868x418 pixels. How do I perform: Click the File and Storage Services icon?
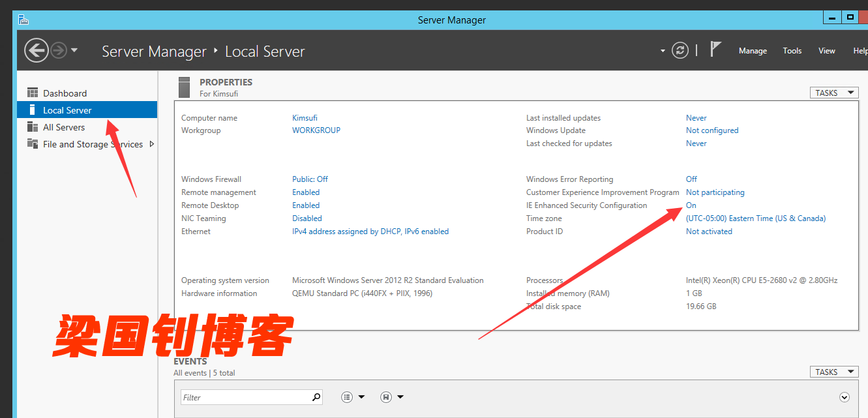point(33,143)
